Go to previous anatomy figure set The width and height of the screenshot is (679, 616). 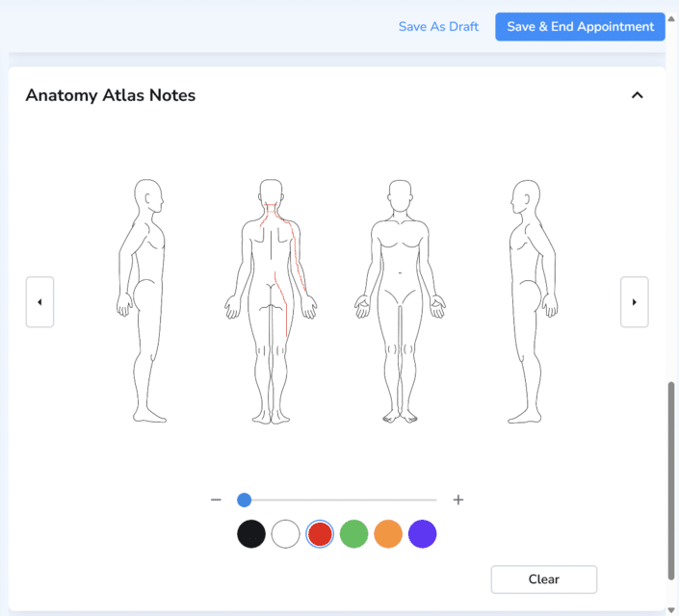click(x=39, y=301)
